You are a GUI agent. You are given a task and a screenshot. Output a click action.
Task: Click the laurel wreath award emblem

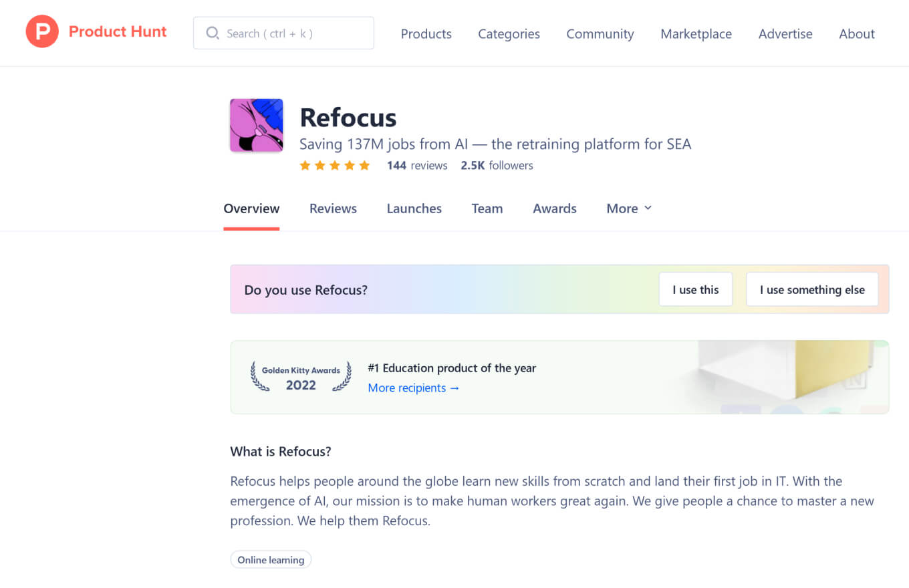tap(257, 377)
